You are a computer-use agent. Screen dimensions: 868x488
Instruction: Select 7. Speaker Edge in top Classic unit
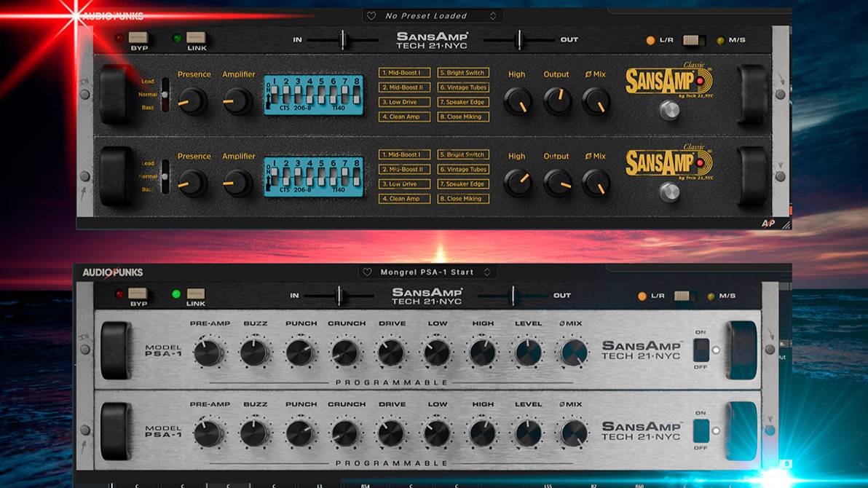(463, 102)
